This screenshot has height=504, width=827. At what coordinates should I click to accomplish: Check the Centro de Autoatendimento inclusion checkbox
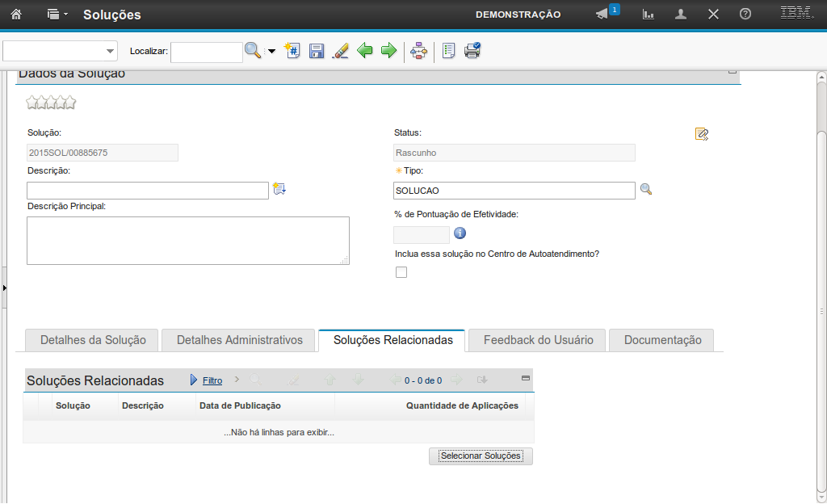click(x=401, y=272)
